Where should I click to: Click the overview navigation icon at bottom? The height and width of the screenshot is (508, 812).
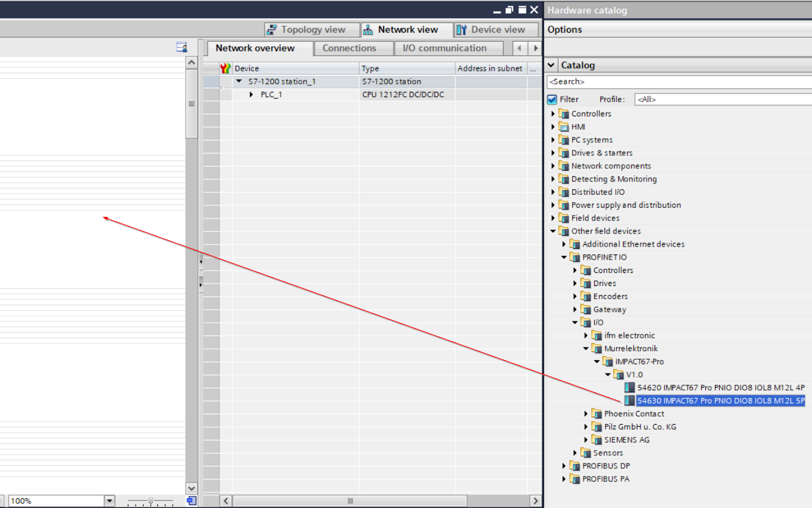click(191, 501)
